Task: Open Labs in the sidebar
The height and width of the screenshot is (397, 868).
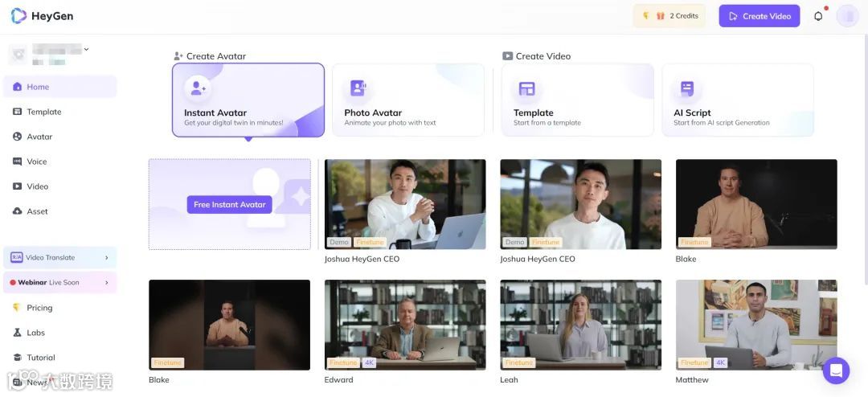Action: coord(59,333)
